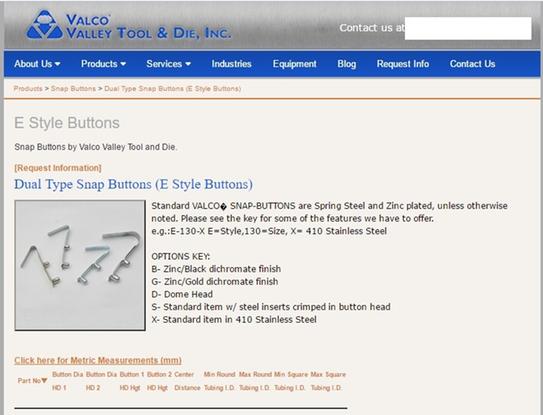Open the About Us dropdown menu
This screenshot has height=415, width=543.
pyautogui.click(x=37, y=64)
